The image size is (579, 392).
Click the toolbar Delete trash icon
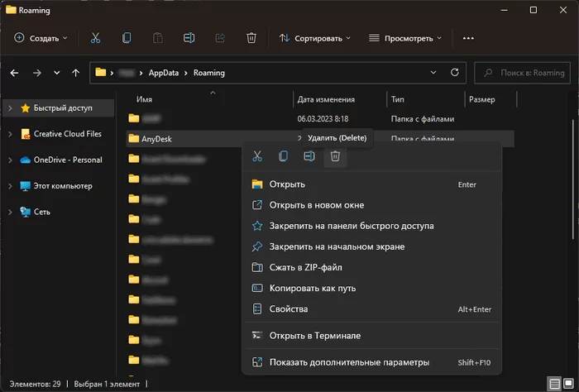coord(251,38)
